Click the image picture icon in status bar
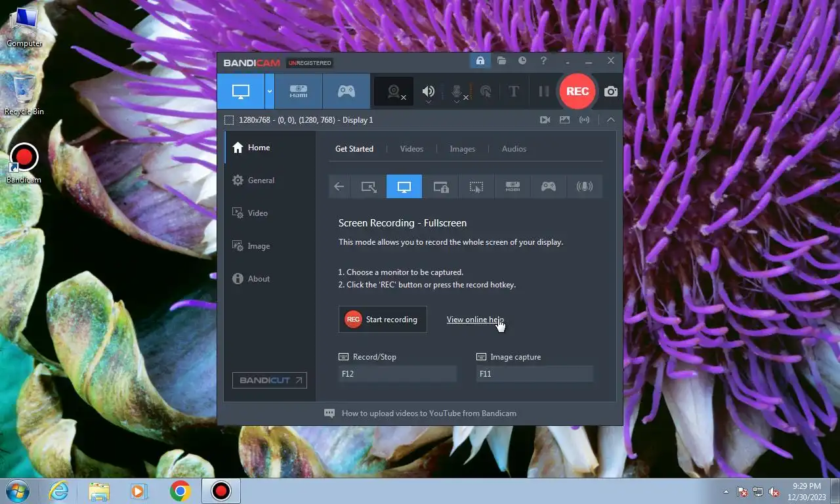This screenshot has width=840, height=504. [564, 120]
